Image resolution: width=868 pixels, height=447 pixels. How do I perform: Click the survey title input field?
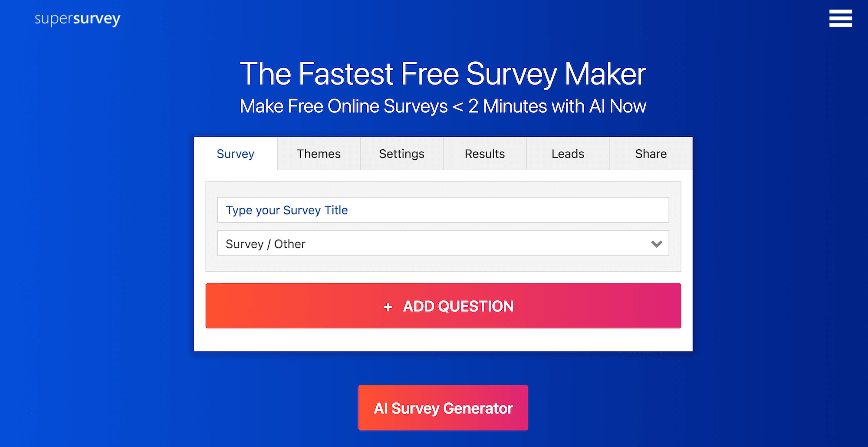443,210
